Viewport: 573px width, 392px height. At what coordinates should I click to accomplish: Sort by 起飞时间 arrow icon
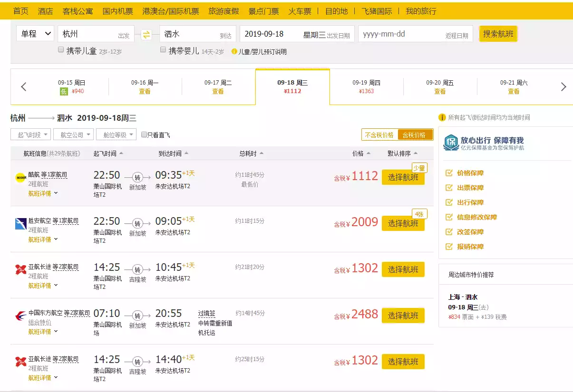tap(121, 153)
